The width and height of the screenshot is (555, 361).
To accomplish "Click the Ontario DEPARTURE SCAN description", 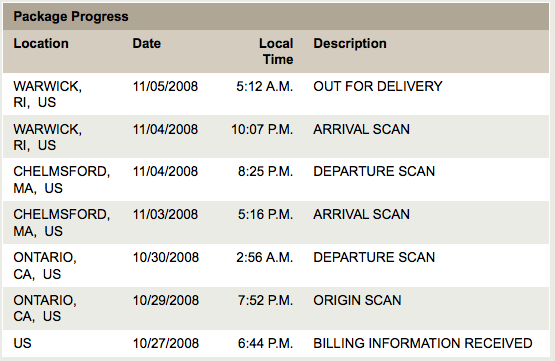I will point(374,257).
